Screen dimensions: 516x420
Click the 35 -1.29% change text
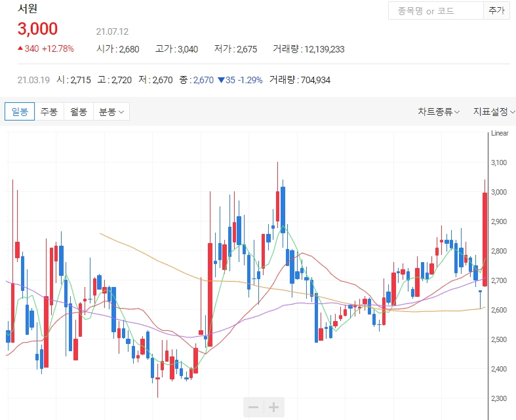click(240, 80)
